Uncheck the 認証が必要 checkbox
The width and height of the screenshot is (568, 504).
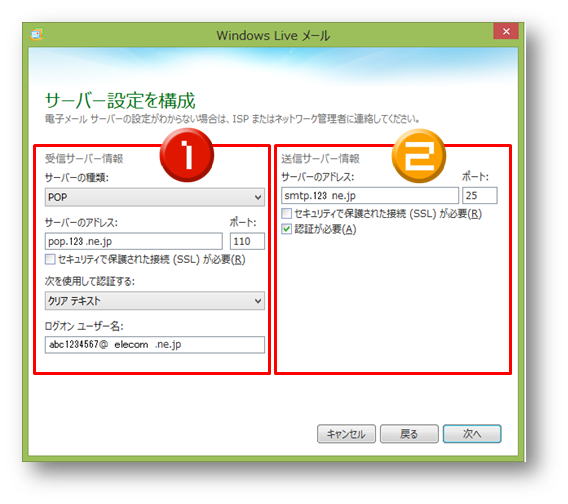pyautogui.click(x=286, y=229)
